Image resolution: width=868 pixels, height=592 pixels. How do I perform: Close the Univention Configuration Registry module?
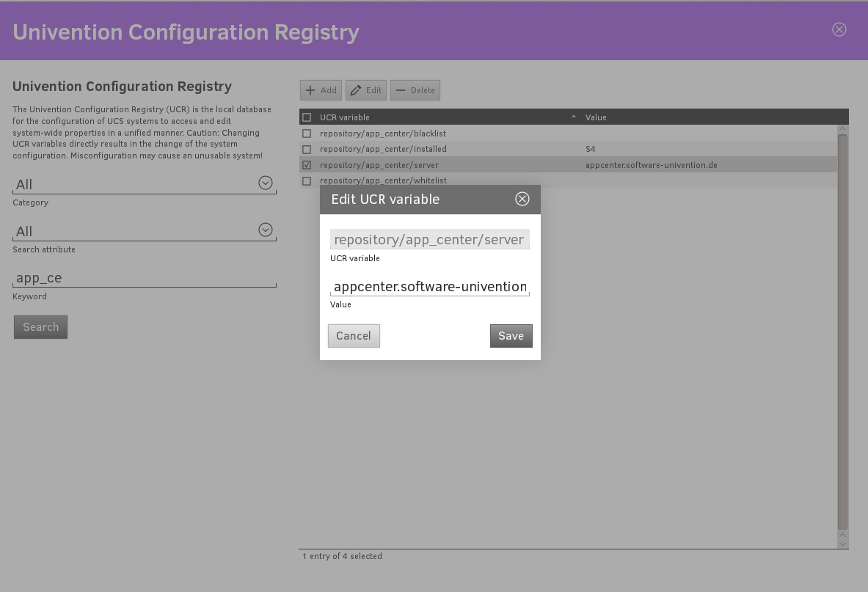pyautogui.click(x=839, y=29)
